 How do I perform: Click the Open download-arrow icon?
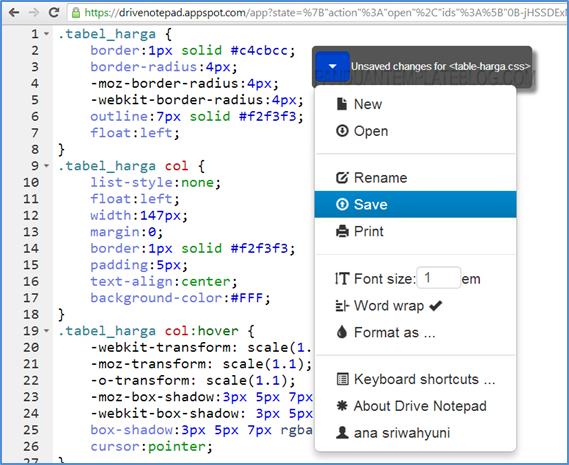tap(342, 131)
